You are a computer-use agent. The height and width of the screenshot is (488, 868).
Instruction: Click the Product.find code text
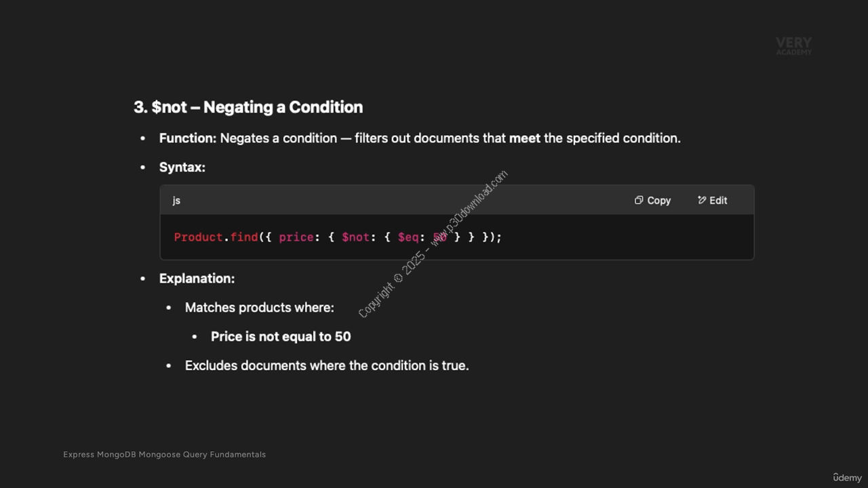pos(216,237)
